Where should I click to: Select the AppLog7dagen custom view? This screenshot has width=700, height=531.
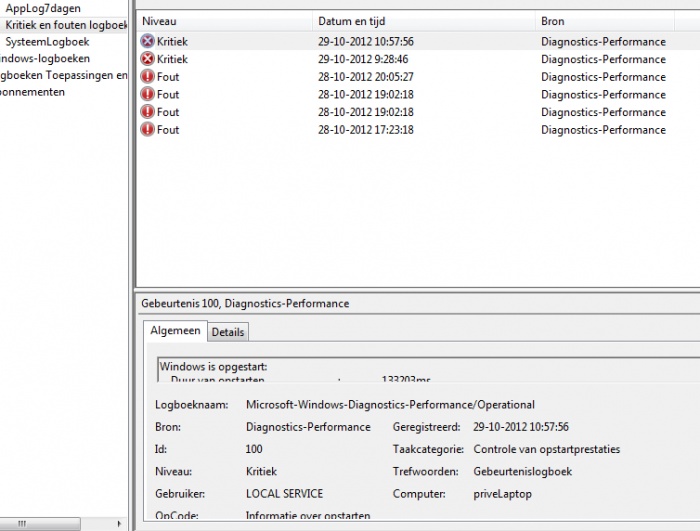click(x=43, y=8)
